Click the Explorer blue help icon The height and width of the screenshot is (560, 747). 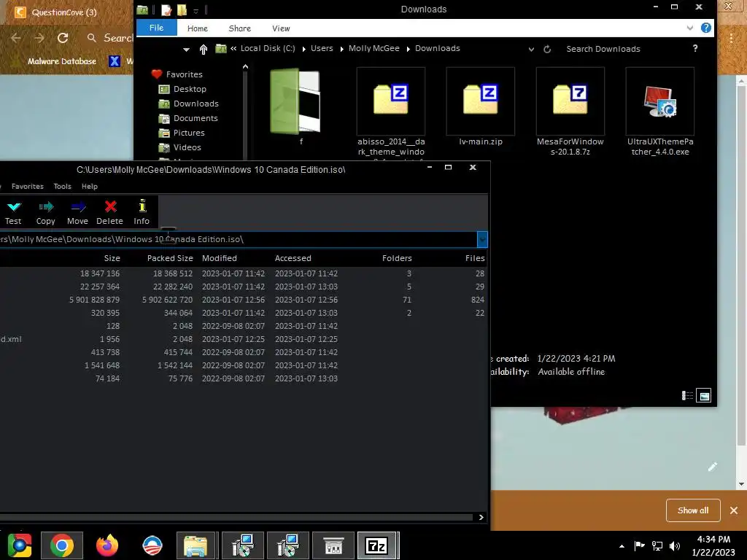click(706, 28)
